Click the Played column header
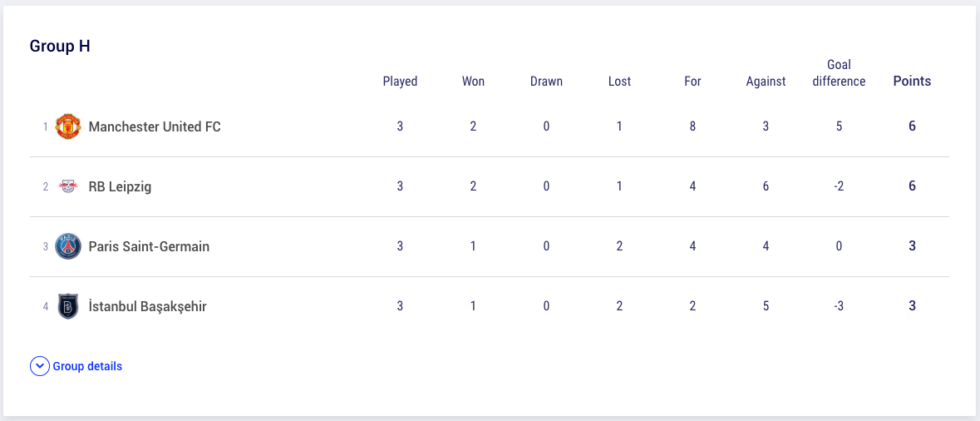 400,82
